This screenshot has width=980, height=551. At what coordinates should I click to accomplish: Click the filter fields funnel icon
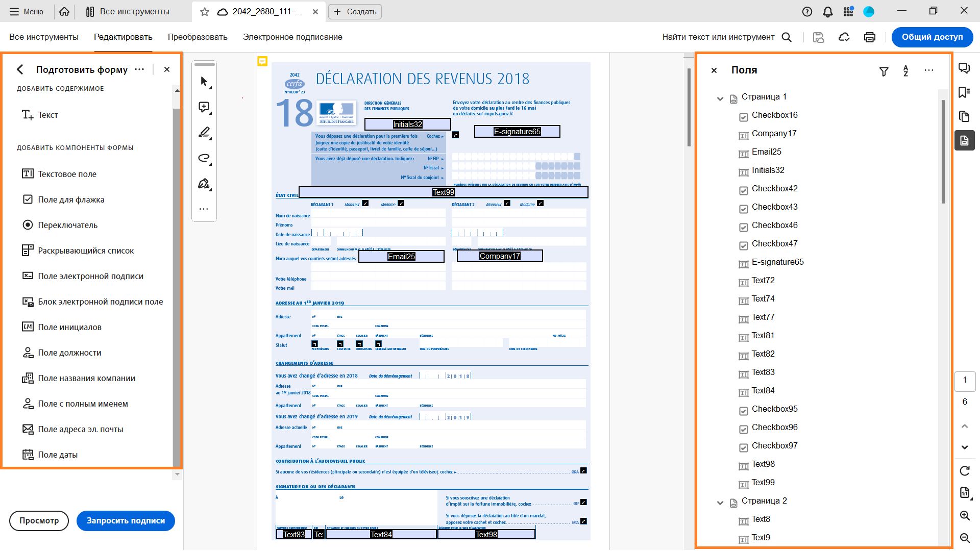click(884, 71)
